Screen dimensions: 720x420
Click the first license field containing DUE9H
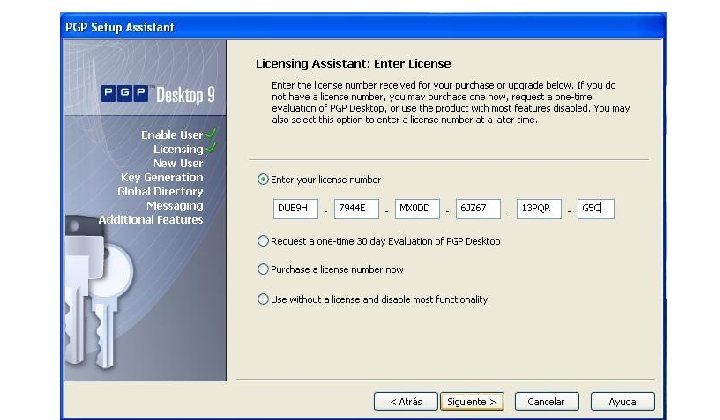click(295, 209)
